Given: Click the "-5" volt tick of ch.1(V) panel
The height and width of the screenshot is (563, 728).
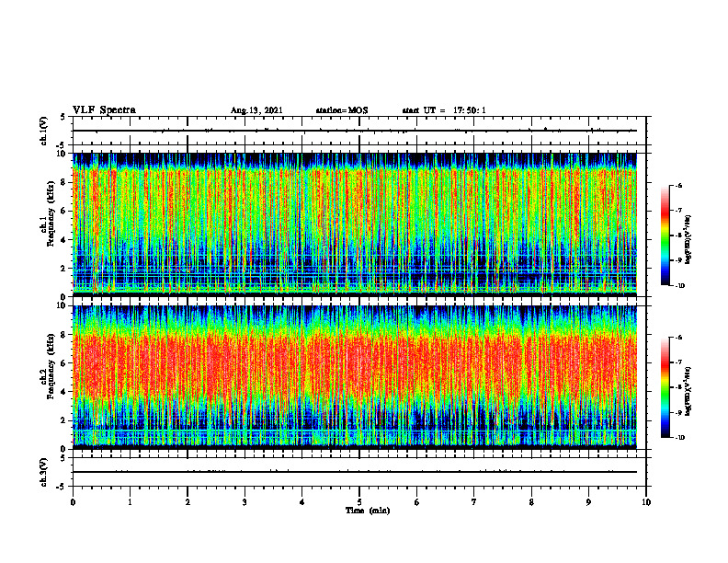Looking at the screenshot, I should click(62, 145).
